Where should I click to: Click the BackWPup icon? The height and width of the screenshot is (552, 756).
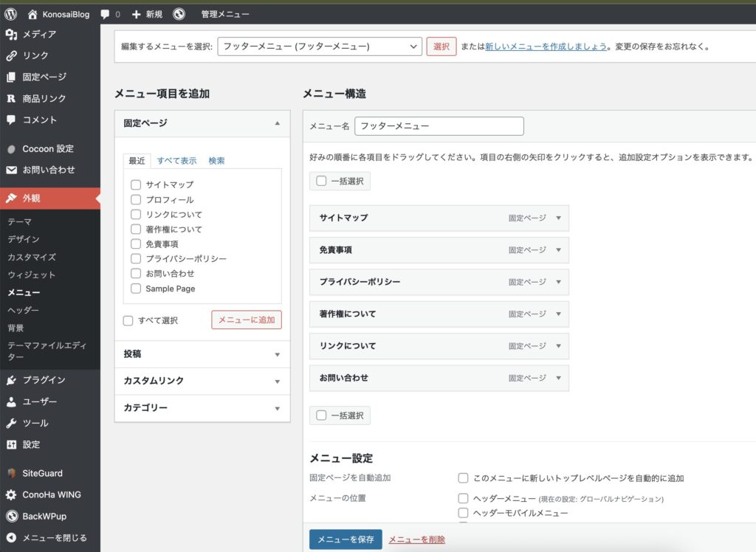[12, 517]
